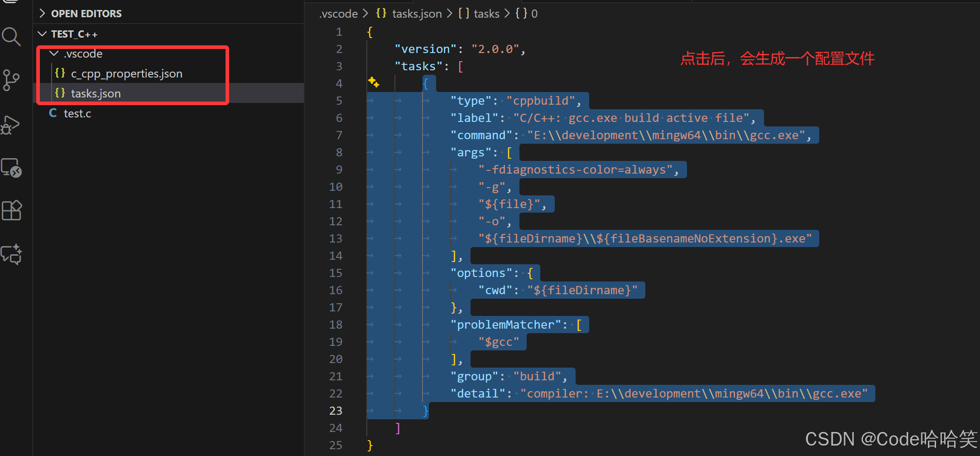Open test.c from the Explorer
The height and width of the screenshot is (456, 980).
(77, 113)
